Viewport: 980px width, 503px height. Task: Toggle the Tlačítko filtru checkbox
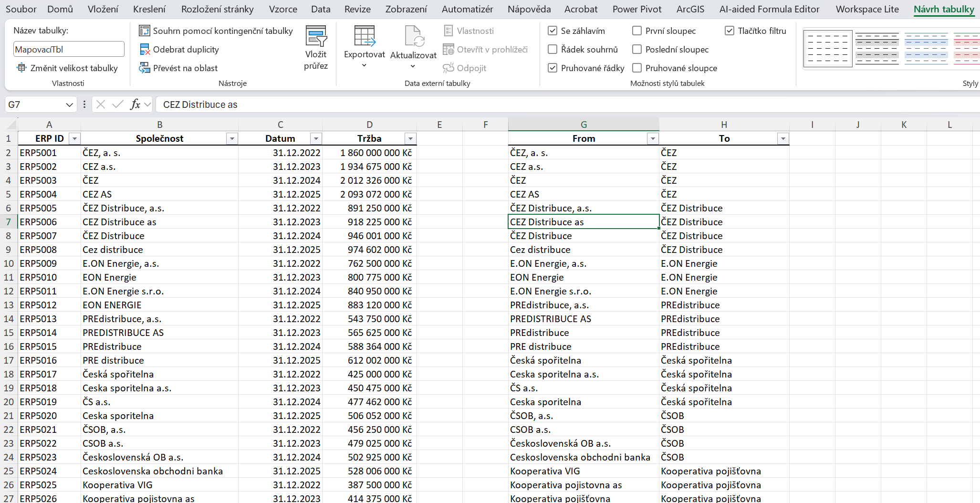729,31
